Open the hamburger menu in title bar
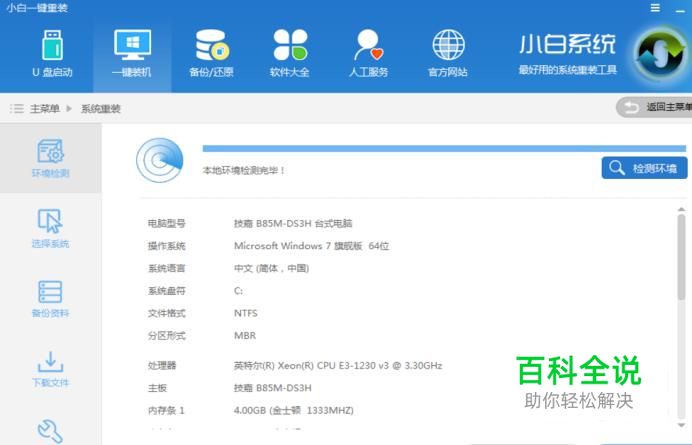The width and height of the screenshot is (692, 445). 655,8
